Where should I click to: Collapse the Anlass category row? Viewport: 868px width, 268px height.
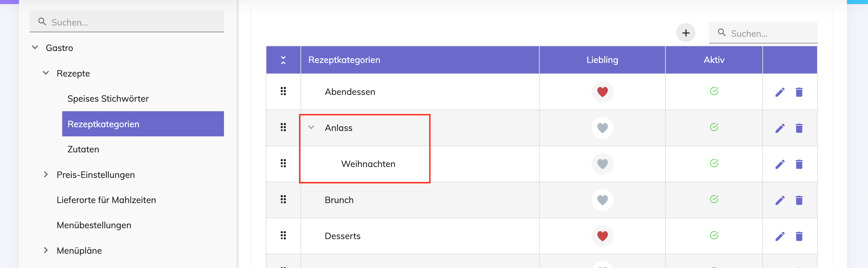(311, 128)
